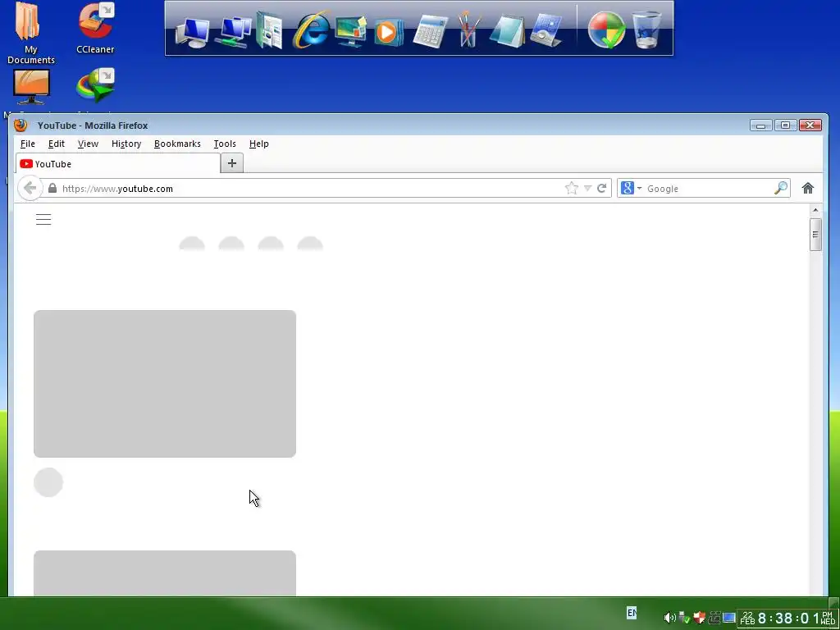
Task: Open My Computer from the dock
Action: (192, 33)
